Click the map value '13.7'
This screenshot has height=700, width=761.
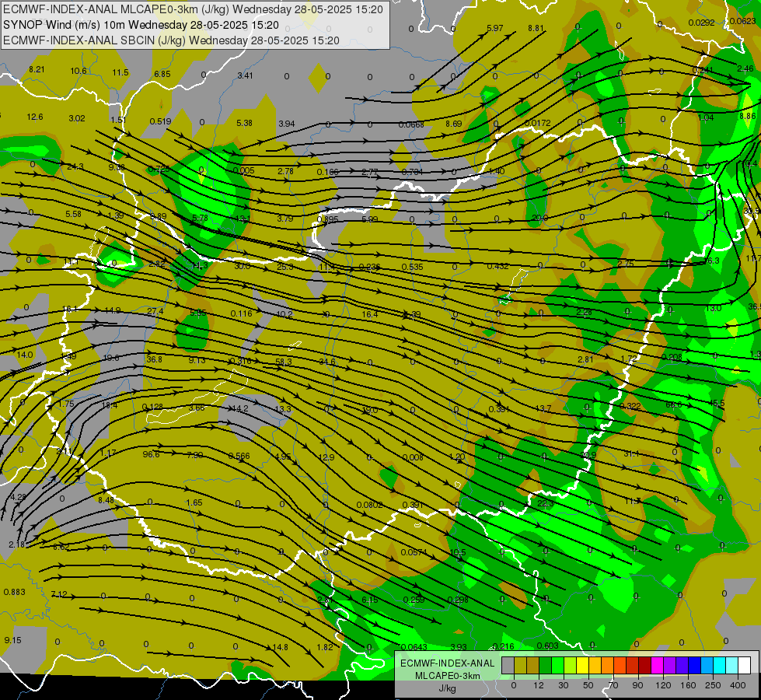coord(543,408)
